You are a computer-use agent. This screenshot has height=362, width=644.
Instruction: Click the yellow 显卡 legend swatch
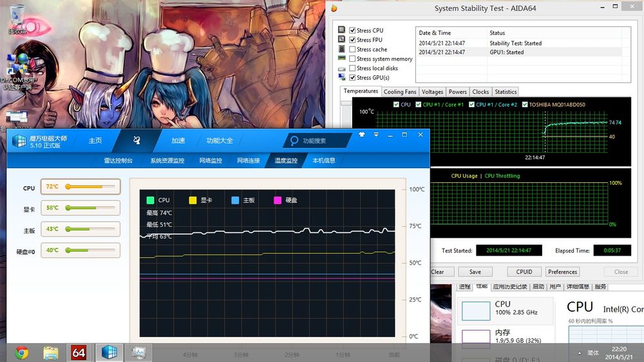(x=193, y=200)
